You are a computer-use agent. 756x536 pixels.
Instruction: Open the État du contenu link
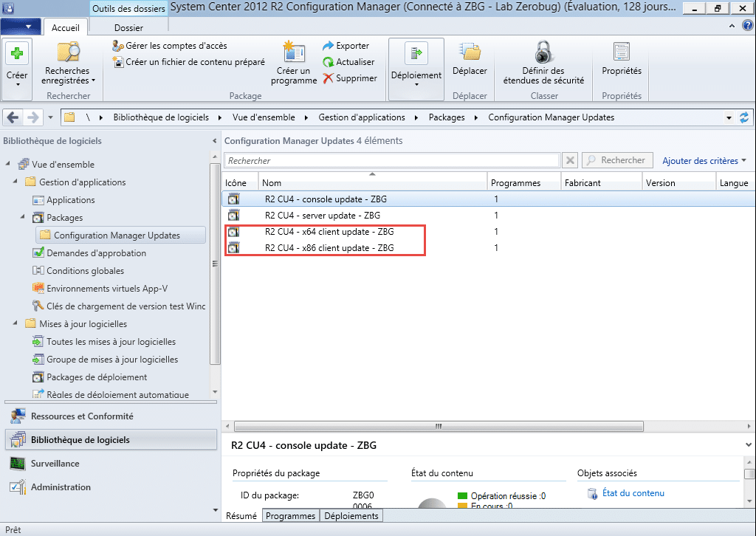pyautogui.click(x=633, y=493)
